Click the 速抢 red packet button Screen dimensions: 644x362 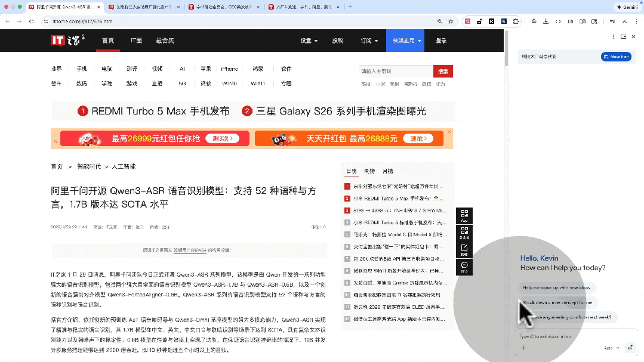point(418,138)
